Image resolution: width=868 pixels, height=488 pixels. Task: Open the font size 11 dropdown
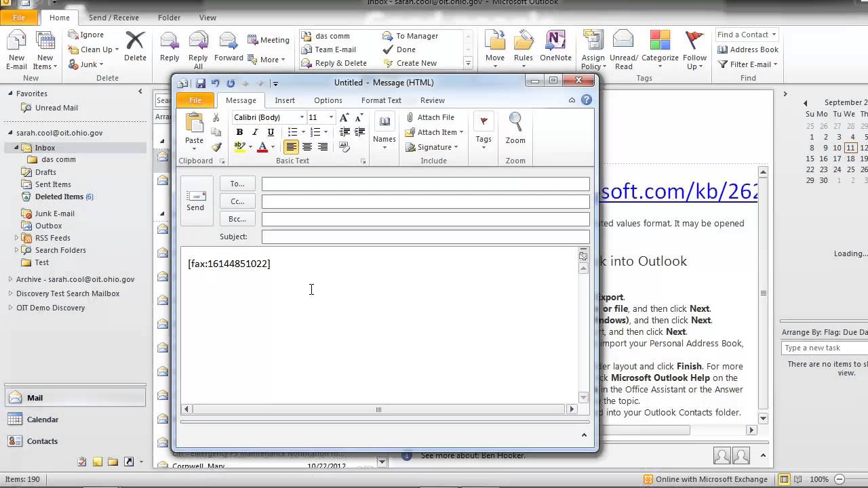tap(331, 117)
